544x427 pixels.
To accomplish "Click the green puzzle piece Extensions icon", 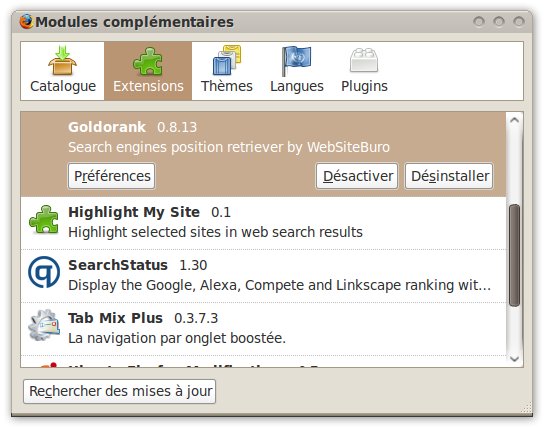I will [x=148, y=61].
